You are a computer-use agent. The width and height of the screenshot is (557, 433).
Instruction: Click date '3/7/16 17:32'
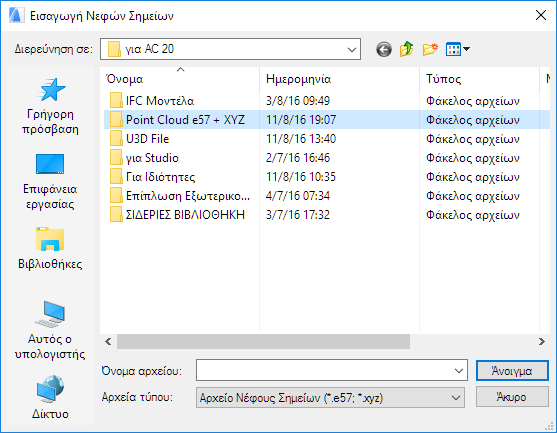(298, 215)
